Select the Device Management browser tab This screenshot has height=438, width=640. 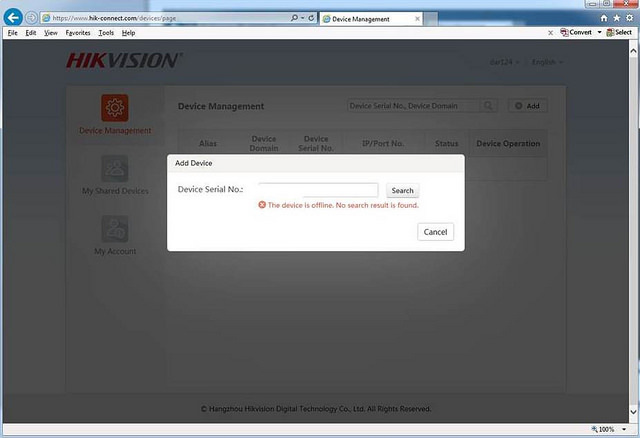pos(371,19)
